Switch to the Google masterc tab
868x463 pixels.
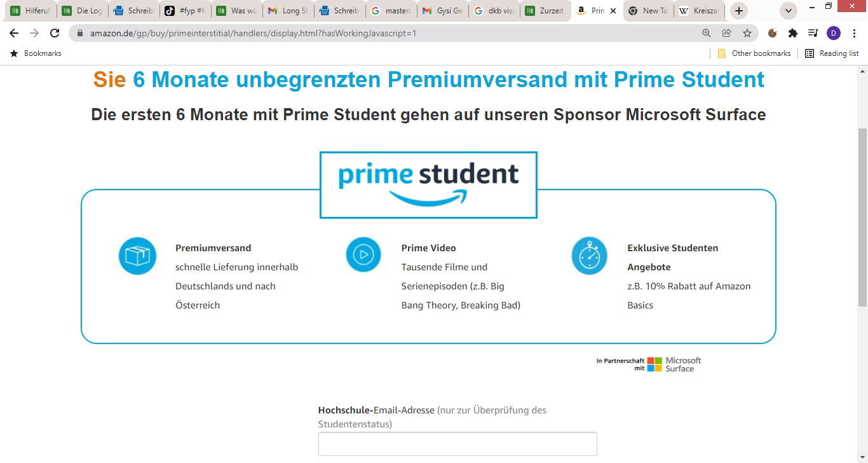tap(391, 11)
